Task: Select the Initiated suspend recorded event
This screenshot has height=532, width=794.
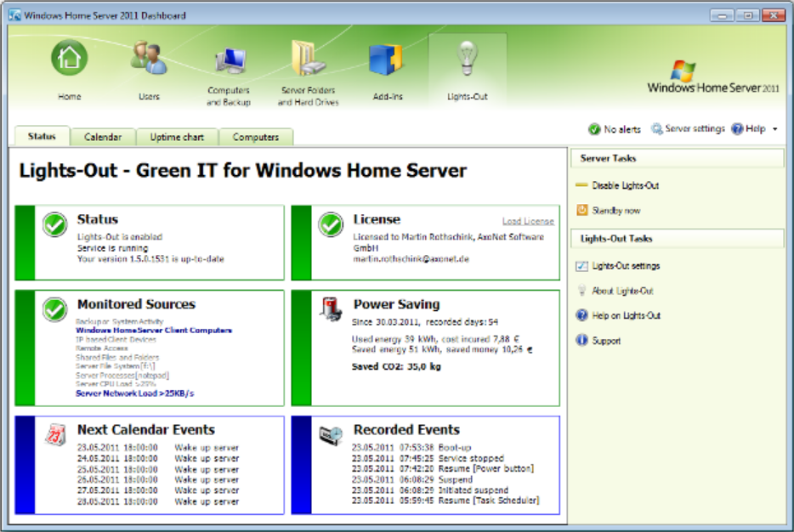Action: tap(430, 490)
